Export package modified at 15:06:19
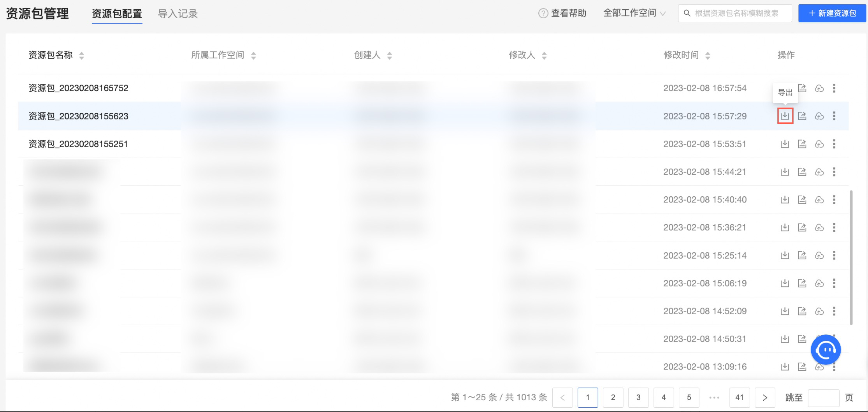Viewport: 868px width, 412px height. [x=785, y=283]
